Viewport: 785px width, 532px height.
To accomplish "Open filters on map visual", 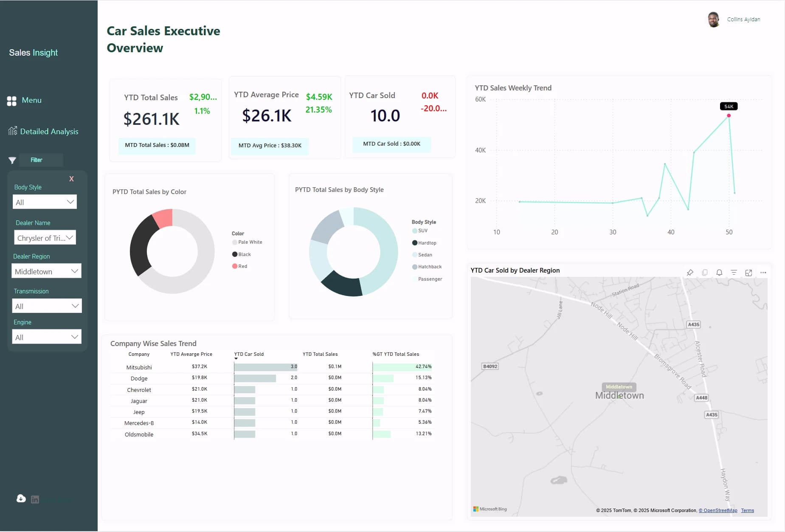I will click(x=734, y=273).
